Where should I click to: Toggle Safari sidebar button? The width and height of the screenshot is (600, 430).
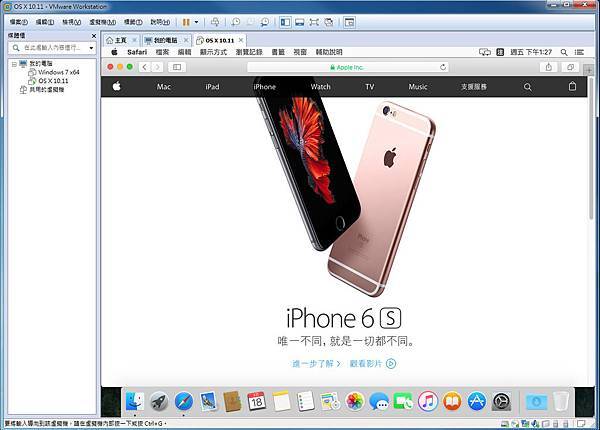point(177,67)
